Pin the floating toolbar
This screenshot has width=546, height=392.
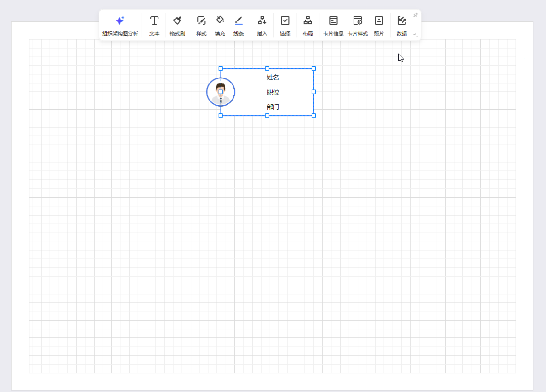pos(415,15)
